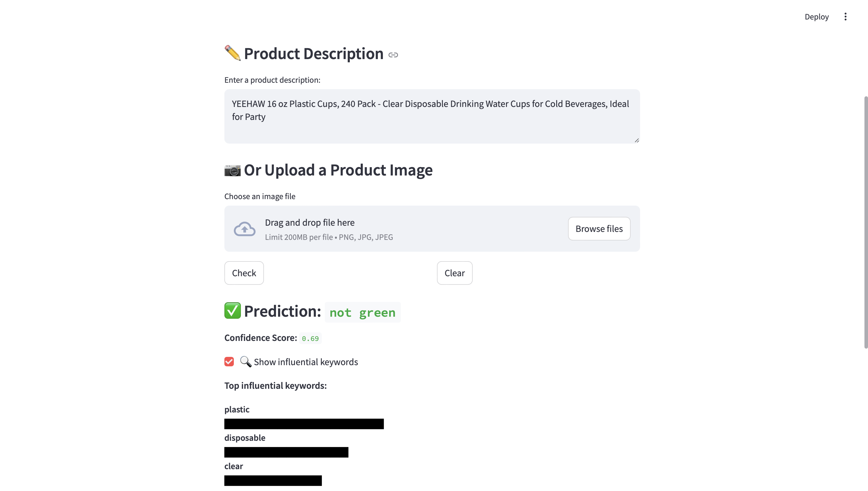Open the Browse files dialog
868x491 pixels.
click(599, 229)
